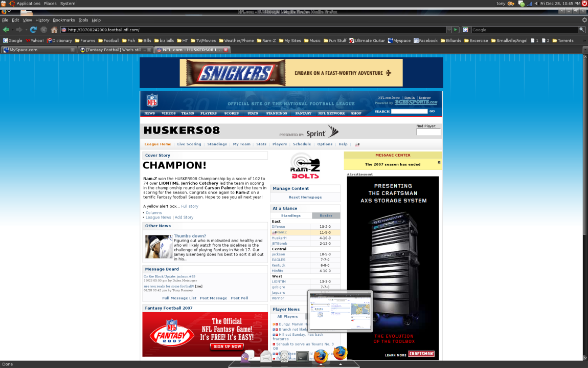Show more bookmarks with the overflow chevron
This screenshot has width=588, height=368.
(583, 40)
